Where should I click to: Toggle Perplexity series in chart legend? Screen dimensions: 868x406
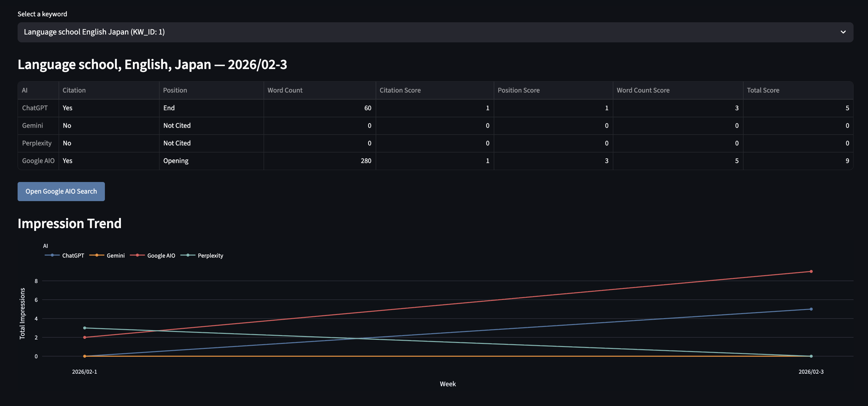202,255
